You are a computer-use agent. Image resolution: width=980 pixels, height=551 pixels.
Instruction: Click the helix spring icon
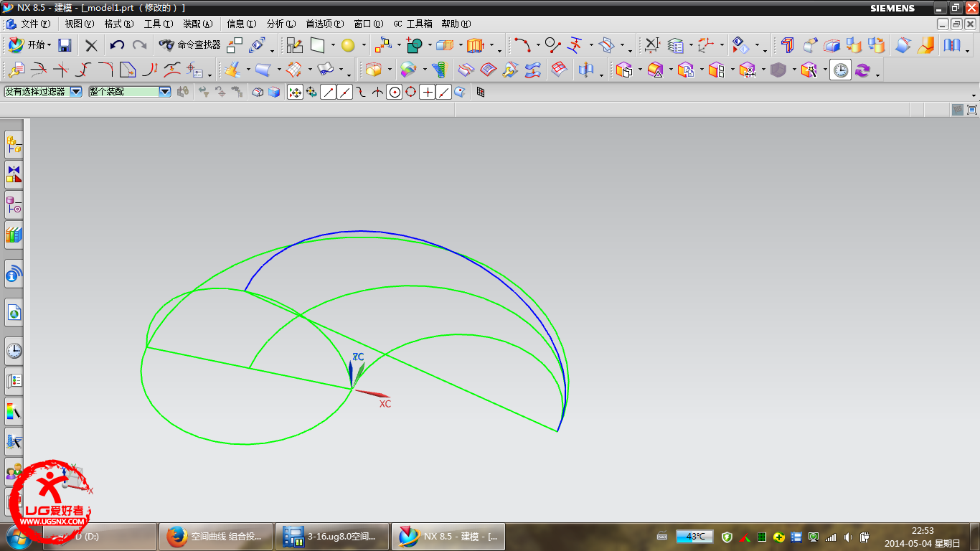point(439,70)
